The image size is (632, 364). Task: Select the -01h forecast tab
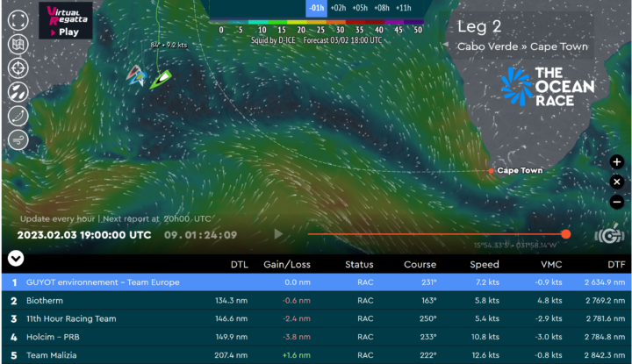click(316, 8)
